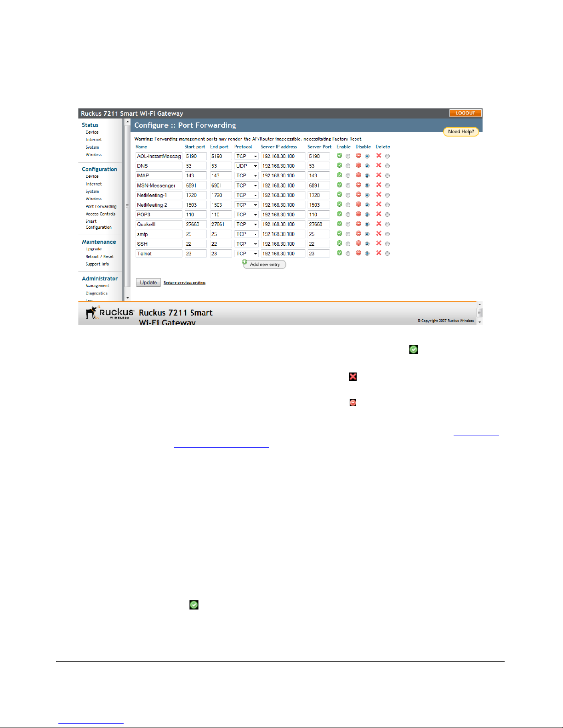Click the red X Delete icon in smtp row
This screenshot has width=563, height=728.
point(379,234)
